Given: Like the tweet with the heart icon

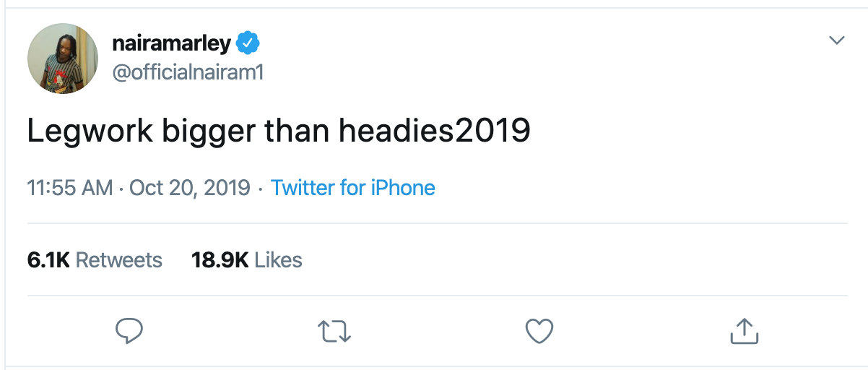Looking at the screenshot, I should click(x=539, y=331).
